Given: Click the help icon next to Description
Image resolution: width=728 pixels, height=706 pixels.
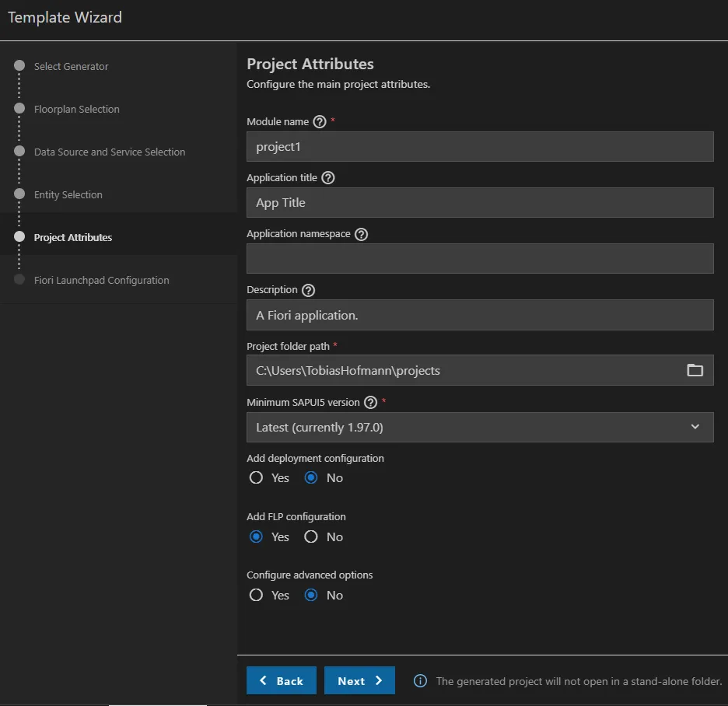Looking at the screenshot, I should 308,290.
